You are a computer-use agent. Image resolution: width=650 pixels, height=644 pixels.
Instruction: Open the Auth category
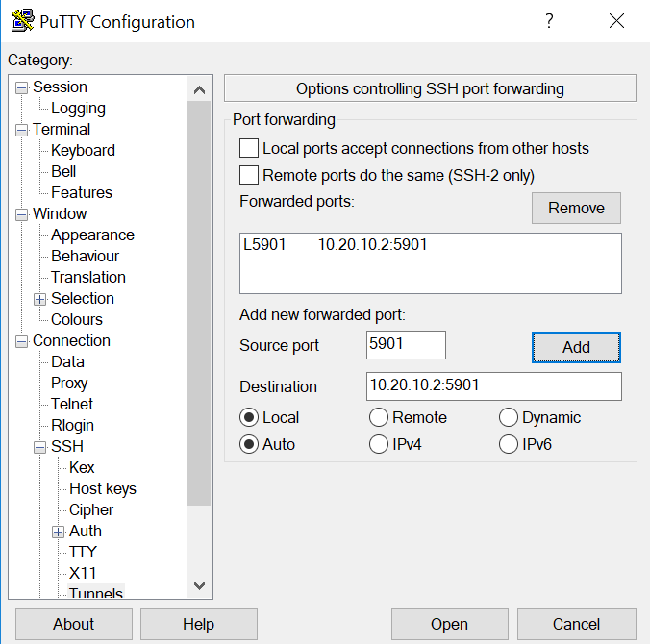[x=86, y=531]
